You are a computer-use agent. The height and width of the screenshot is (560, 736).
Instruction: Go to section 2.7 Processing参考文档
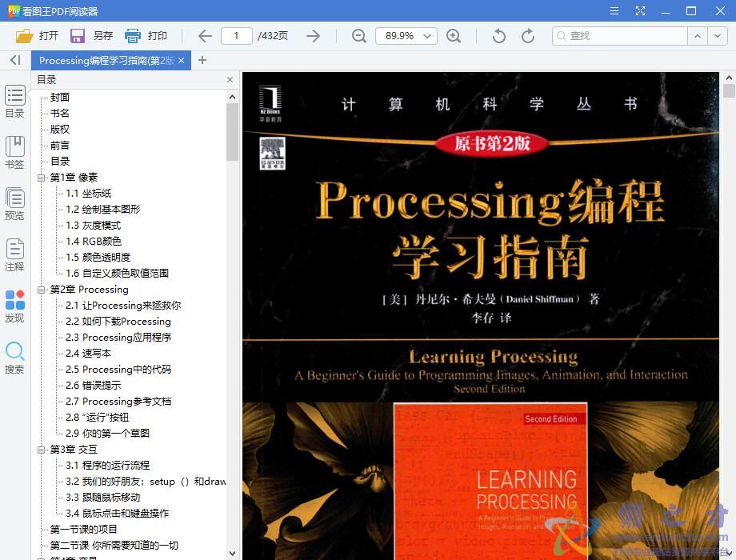(x=118, y=402)
